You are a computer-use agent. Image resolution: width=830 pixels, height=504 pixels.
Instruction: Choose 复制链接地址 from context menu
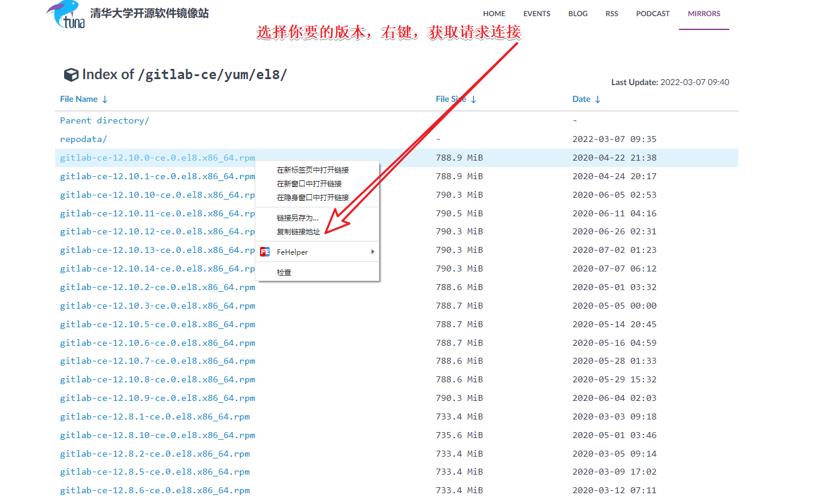pos(298,232)
